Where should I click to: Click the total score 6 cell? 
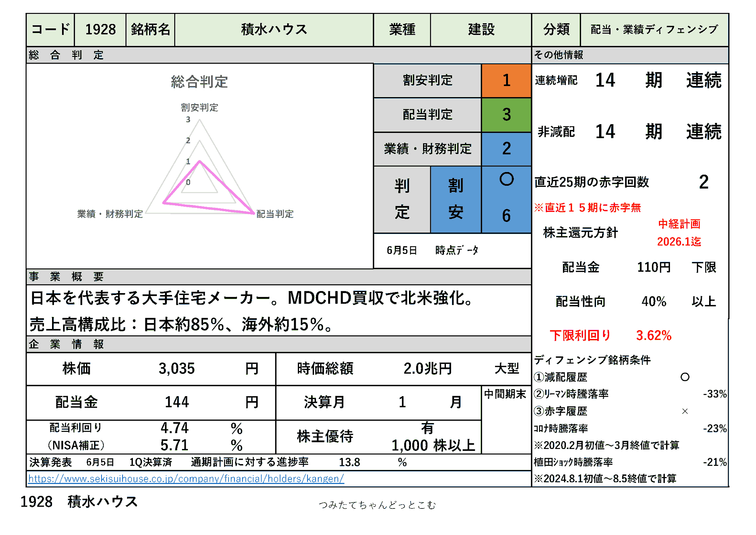[x=506, y=216]
